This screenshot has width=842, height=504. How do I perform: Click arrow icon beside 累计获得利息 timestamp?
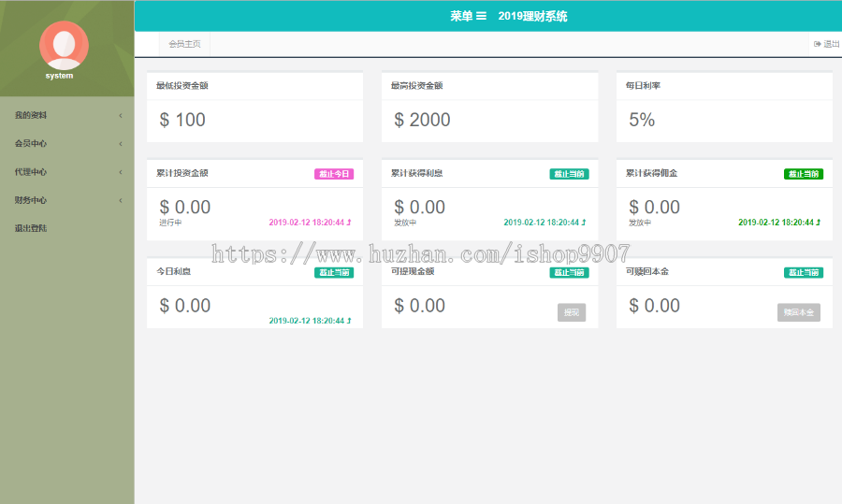click(584, 223)
